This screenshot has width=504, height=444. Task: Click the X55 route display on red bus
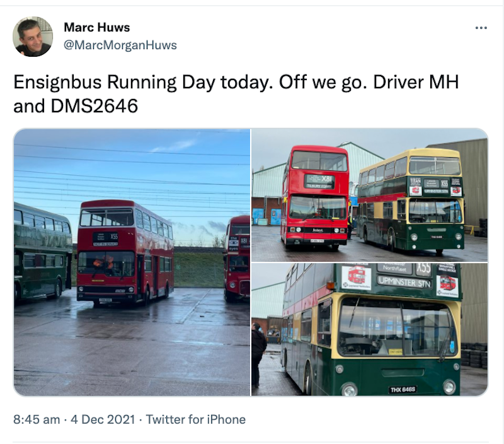point(114,237)
